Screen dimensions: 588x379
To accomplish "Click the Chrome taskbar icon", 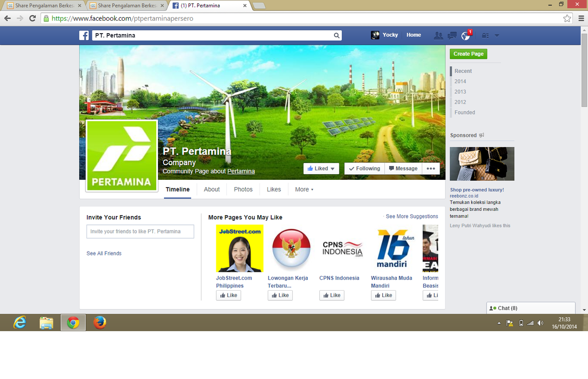I will pyautogui.click(x=73, y=323).
